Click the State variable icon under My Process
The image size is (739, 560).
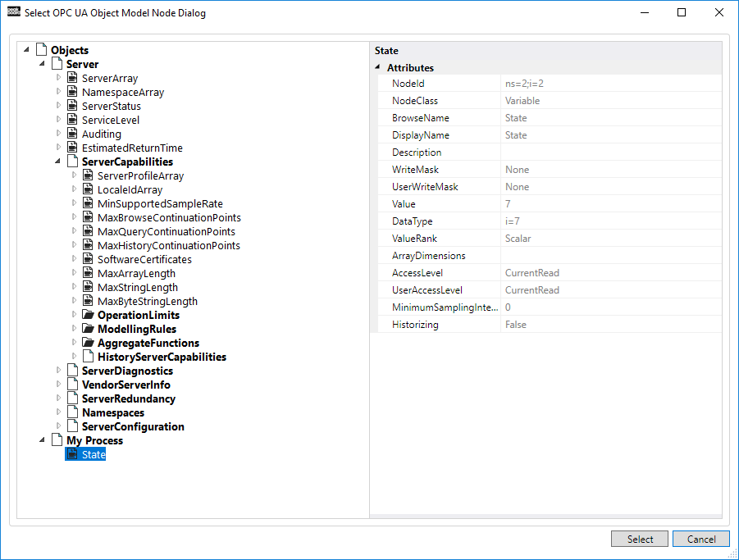tap(72, 455)
